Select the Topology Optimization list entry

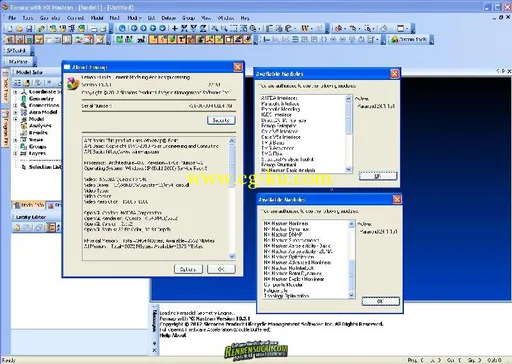tap(286, 296)
